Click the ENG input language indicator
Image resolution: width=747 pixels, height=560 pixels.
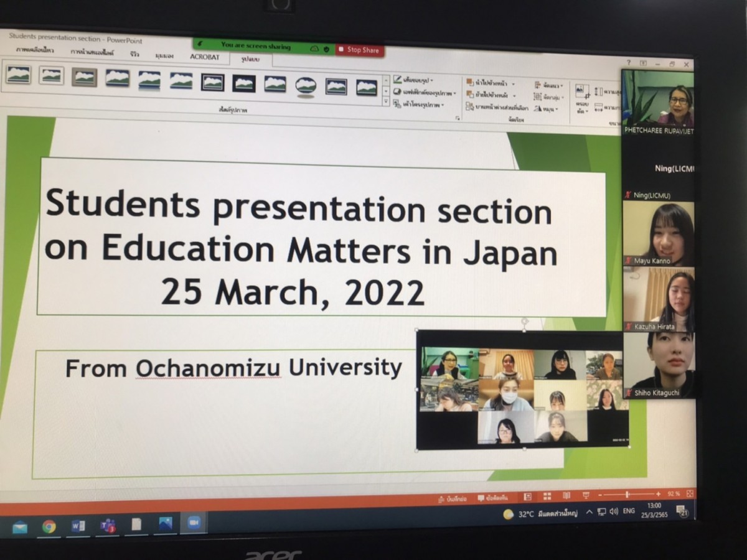(x=629, y=510)
